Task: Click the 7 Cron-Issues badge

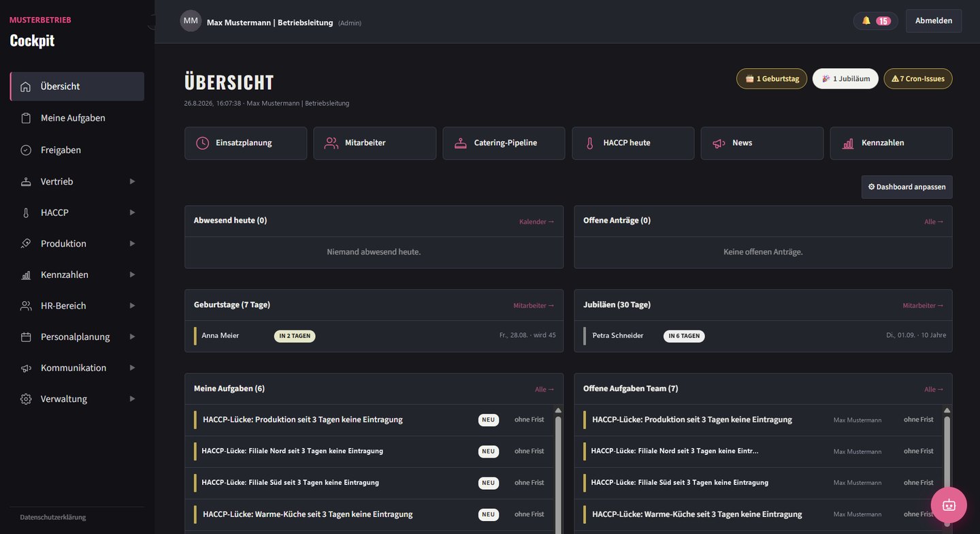Action: click(x=918, y=78)
